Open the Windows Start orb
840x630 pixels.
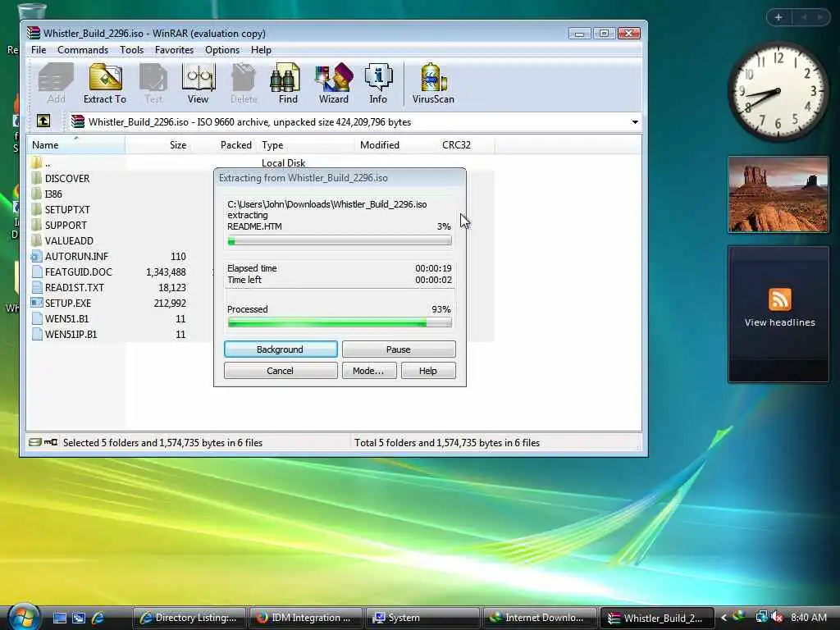(x=24, y=617)
